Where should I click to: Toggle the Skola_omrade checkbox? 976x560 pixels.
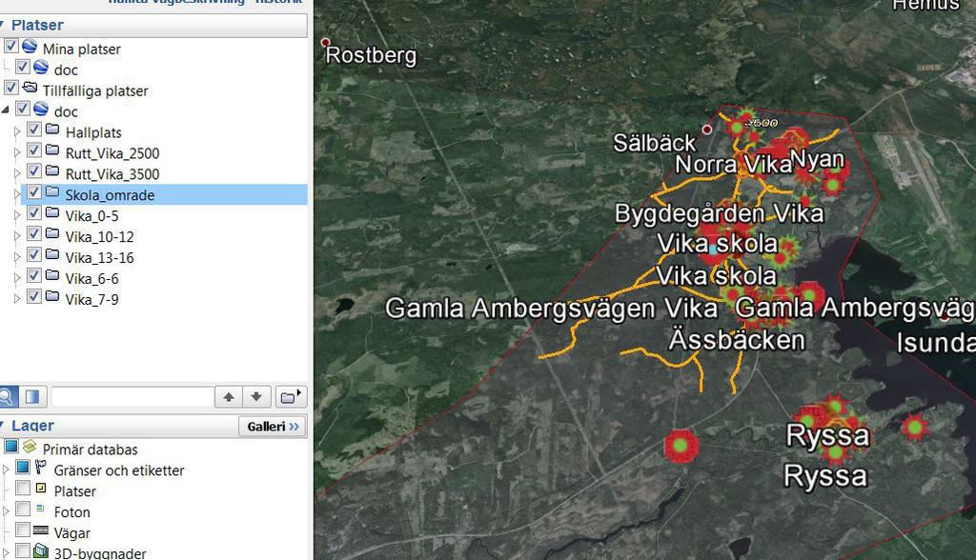tap(34, 191)
